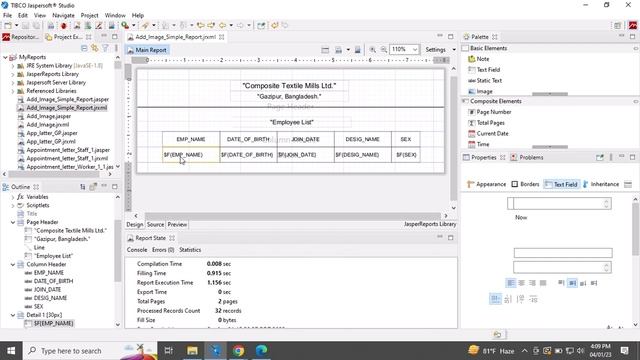The image size is (640, 360).
Task: Open the Navigate menu
Action: pos(63,15)
